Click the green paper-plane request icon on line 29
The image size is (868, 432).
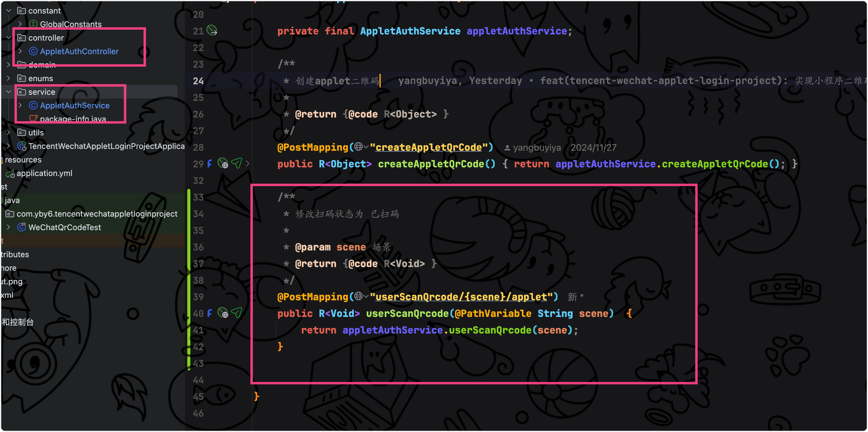237,163
